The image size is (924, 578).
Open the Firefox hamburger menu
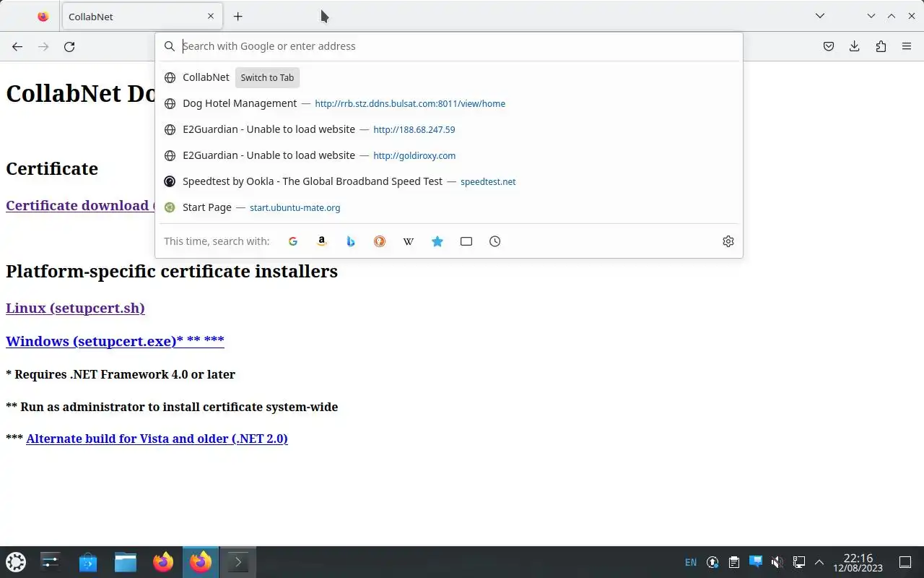907,46
